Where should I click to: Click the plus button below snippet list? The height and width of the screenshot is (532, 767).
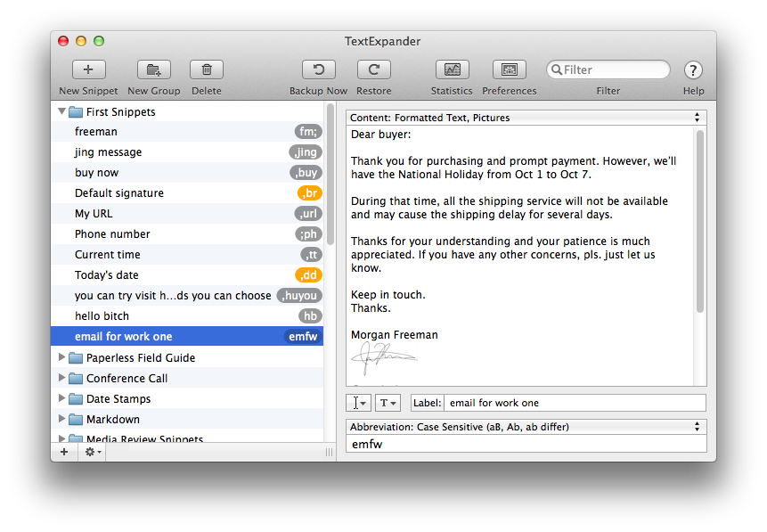[x=64, y=452]
